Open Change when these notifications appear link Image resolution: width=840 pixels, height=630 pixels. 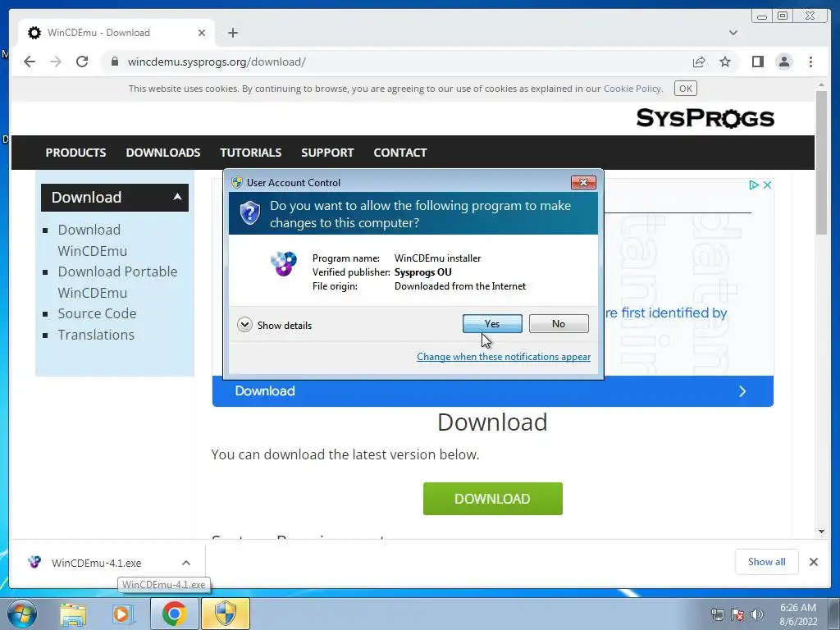click(x=504, y=357)
